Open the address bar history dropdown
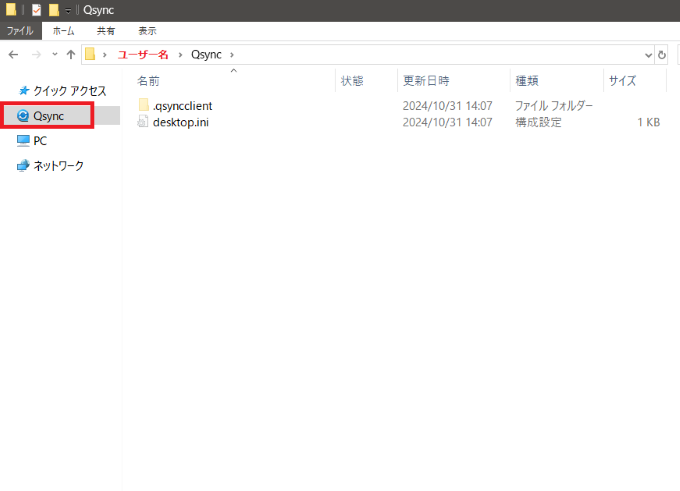Viewport: 680px width, 491px height. click(648, 55)
